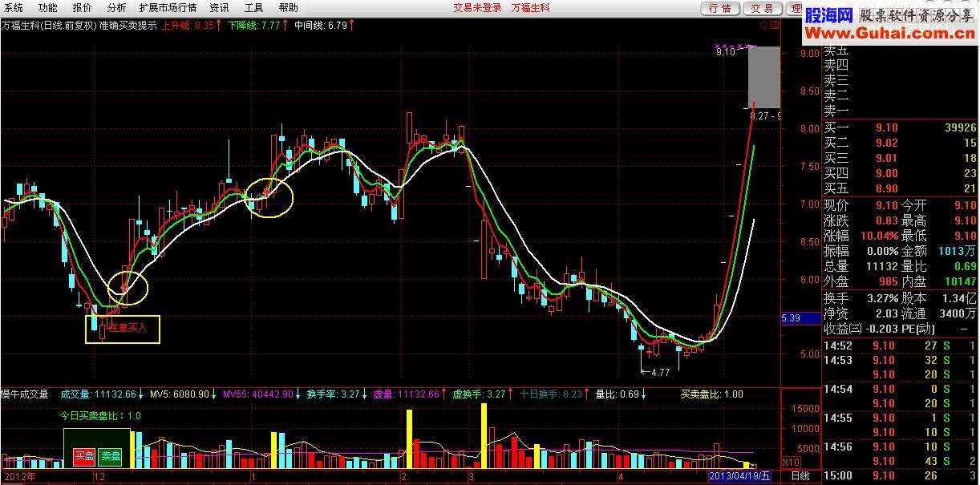Image resolution: width=980 pixels, height=485 pixels.
Task: Click the 准确买卖提示 indicator name
Action: point(128,26)
